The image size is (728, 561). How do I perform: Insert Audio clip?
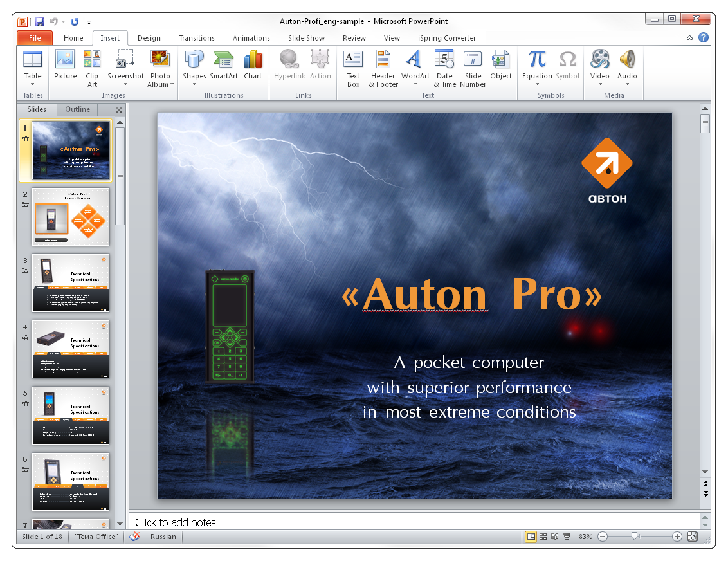click(627, 68)
